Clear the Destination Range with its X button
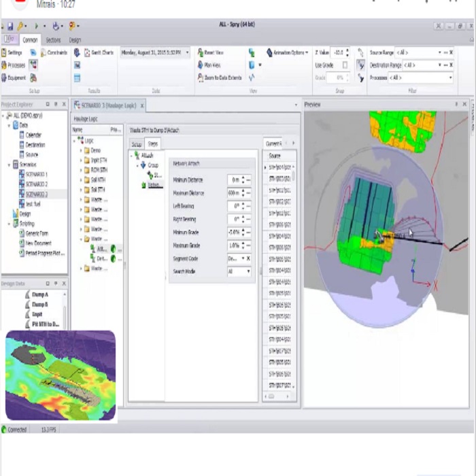 pyautogui.click(x=451, y=65)
